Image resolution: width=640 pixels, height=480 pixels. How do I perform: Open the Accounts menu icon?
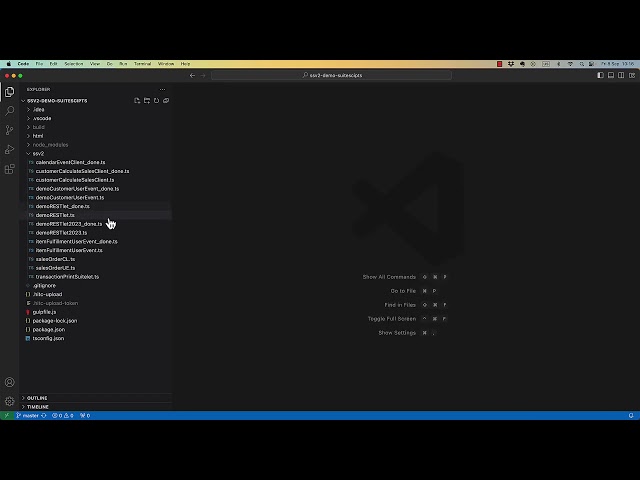9,382
